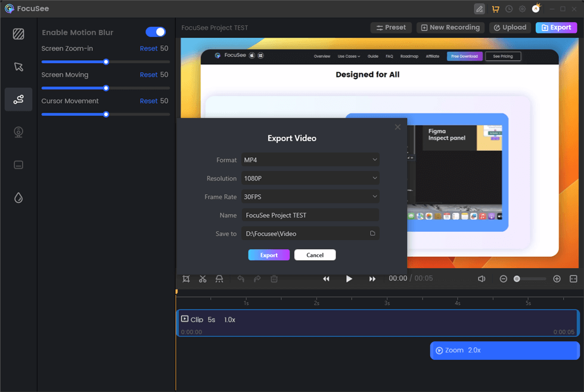
Task: Reset the Cursor Movement value
Action: pos(148,101)
